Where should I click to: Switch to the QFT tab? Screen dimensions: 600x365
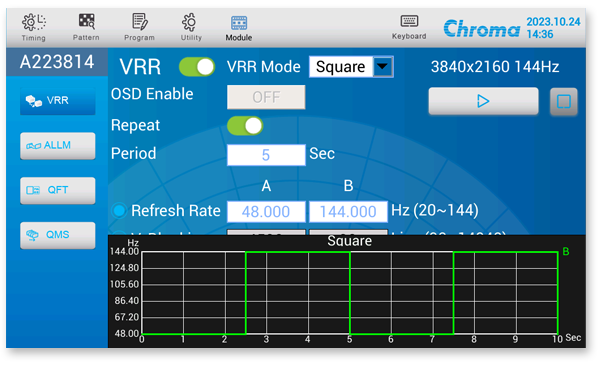[x=57, y=190]
